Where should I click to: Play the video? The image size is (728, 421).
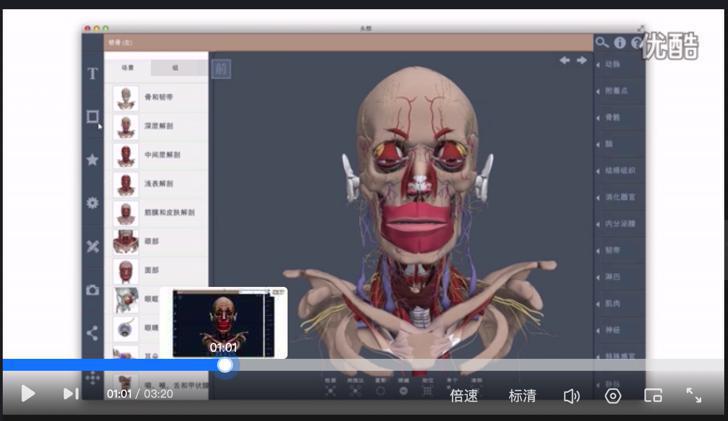pyautogui.click(x=28, y=394)
